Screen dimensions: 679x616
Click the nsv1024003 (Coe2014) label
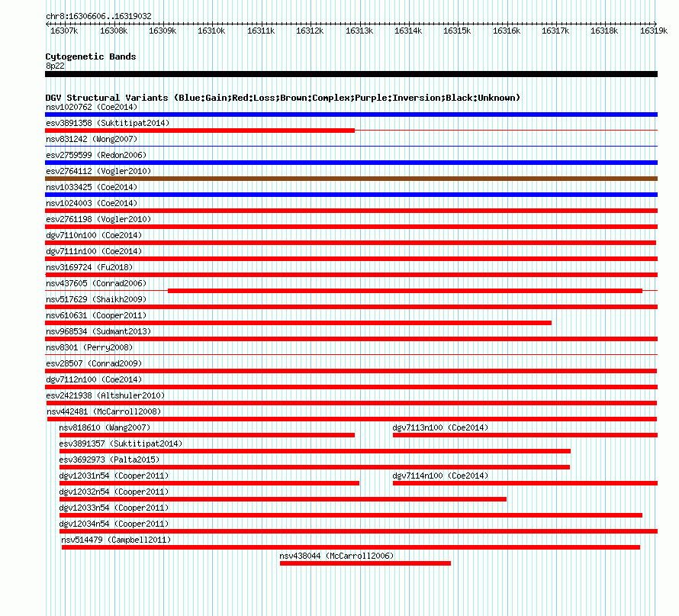(x=92, y=203)
